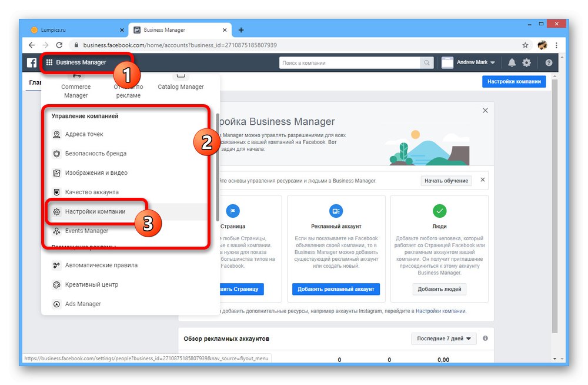Click the flyout menu scrollbar
The height and width of the screenshot is (385, 588).
click(x=218, y=167)
